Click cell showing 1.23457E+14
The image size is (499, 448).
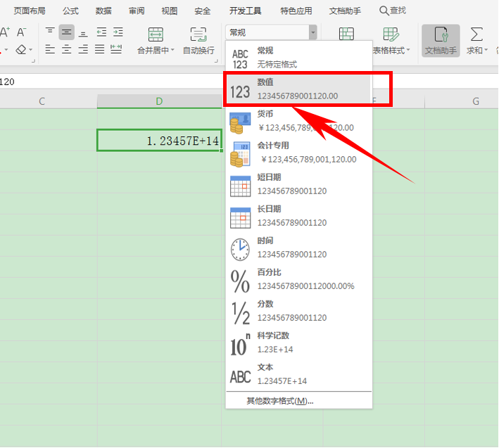159,140
